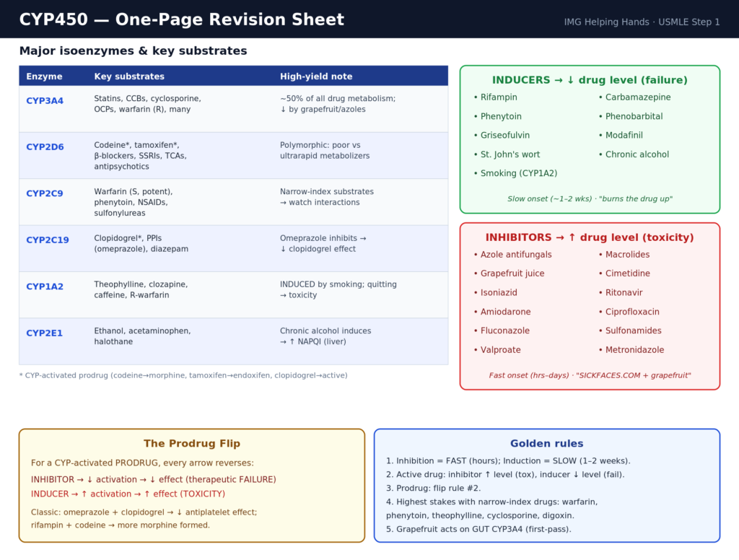Click 'Ritonavir' in inhibitors list
Screen dimensions: 739x560
[621, 293]
